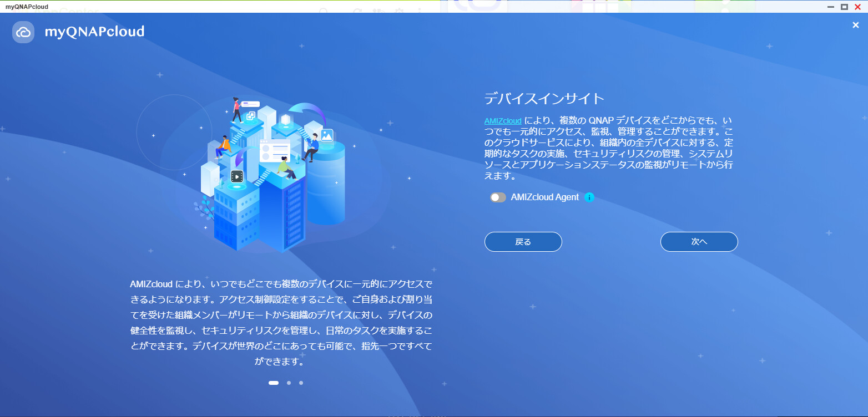Select the first carousel page indicator

tap(274, 383)
